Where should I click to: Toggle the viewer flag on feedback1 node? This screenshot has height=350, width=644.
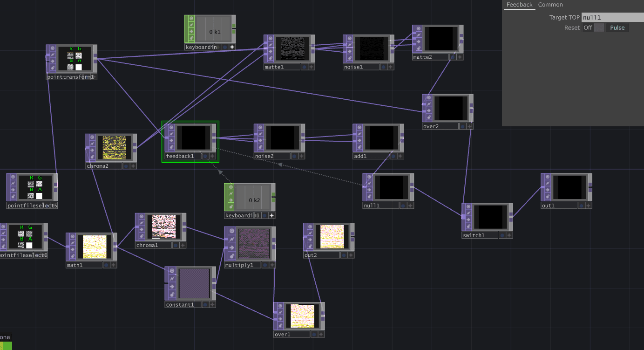[x=172, y=127]
